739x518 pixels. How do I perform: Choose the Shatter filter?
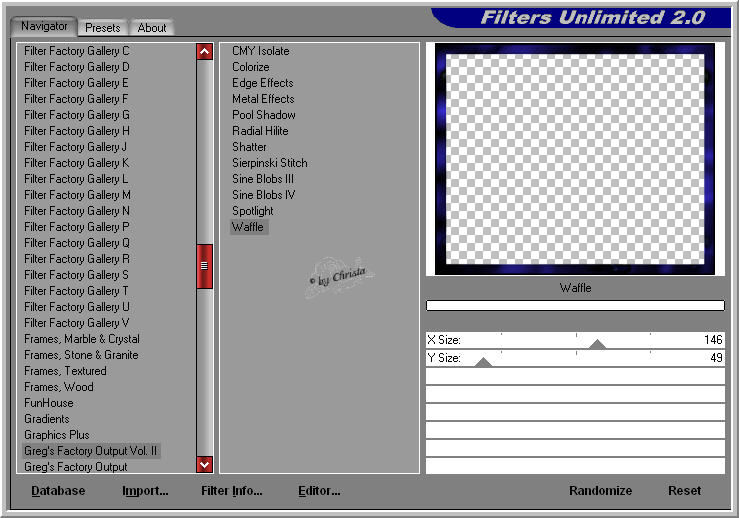(x=249, y=147)
